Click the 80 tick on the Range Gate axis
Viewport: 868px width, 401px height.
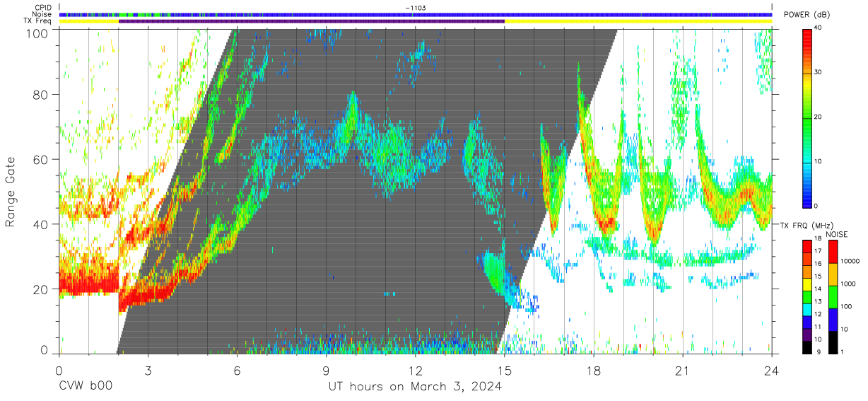point(40,95)
